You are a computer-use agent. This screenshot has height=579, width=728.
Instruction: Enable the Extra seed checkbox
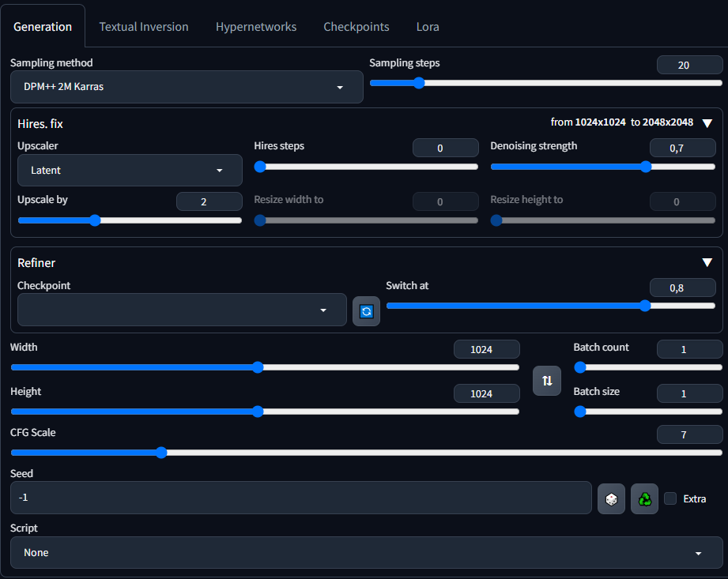point(670,498)
